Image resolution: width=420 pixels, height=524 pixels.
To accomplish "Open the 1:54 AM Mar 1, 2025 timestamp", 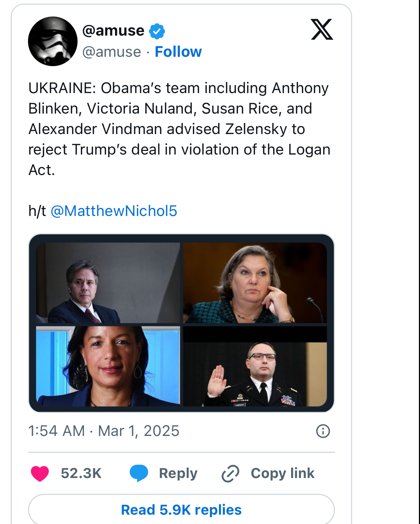I will (x=104, y=431).
